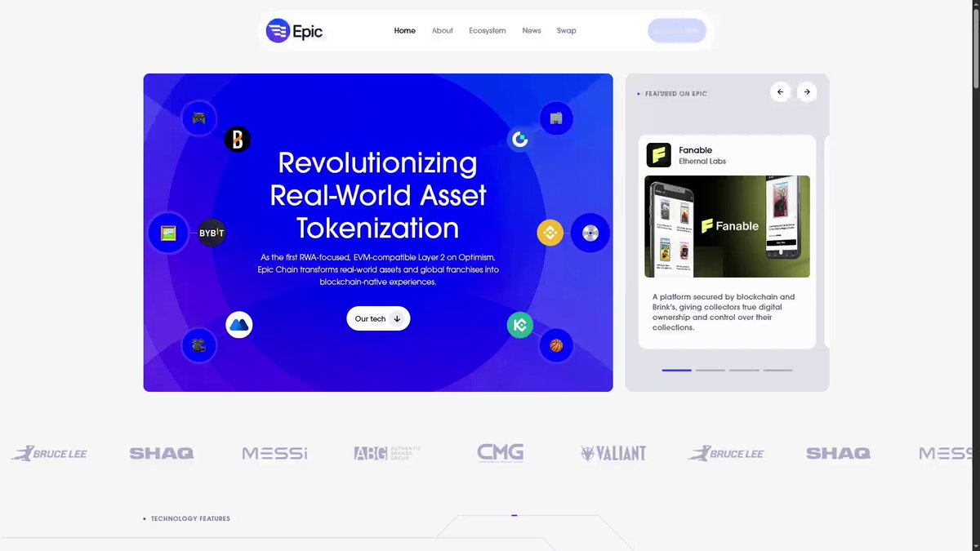Click the BYBIT logo circle
Image resolution: width=980 pixels, height=551 pixels.
(x=212, y=233)
